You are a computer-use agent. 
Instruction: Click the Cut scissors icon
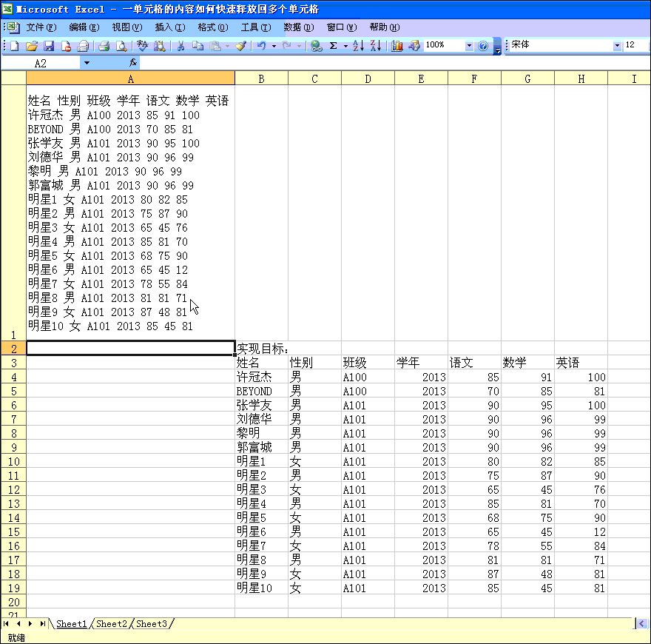tap(180, 46)
